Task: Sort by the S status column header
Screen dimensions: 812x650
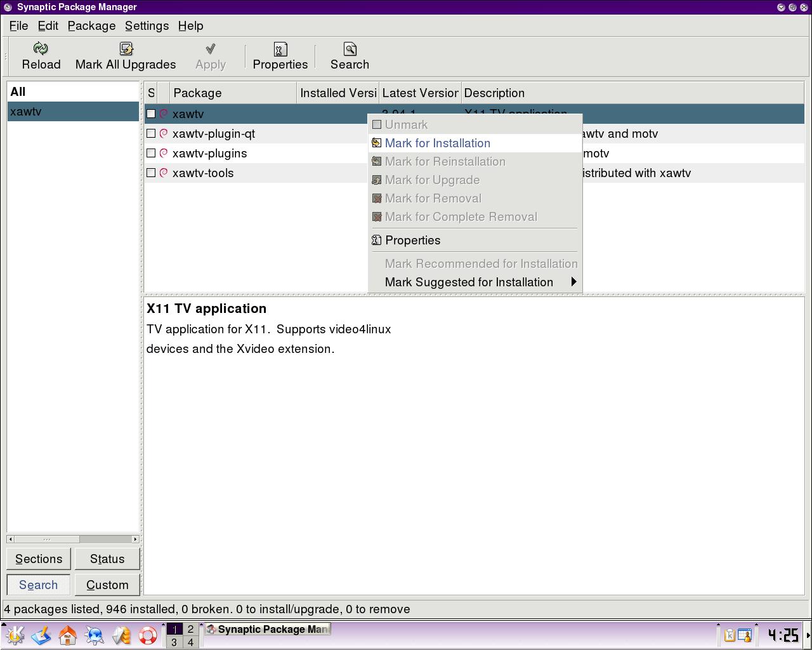Action: tap(151, 93)
